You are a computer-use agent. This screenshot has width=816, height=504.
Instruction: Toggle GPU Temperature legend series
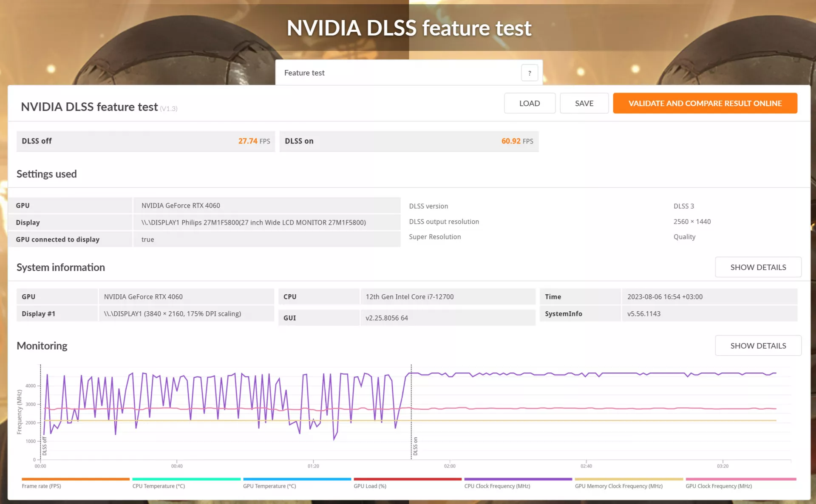269,486
